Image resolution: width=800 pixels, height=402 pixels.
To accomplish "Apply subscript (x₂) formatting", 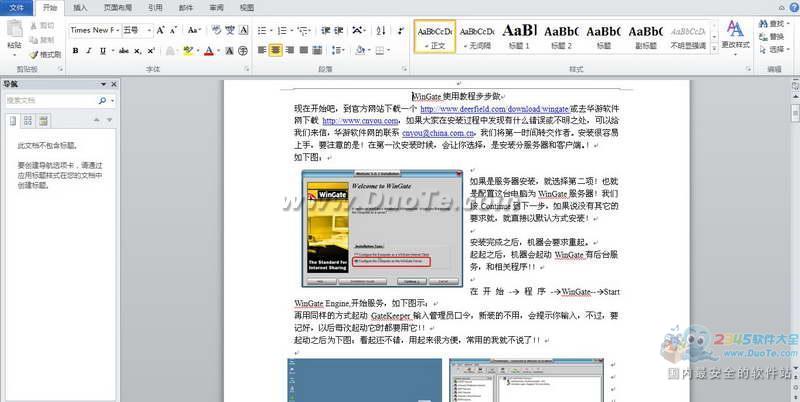I will point(138,51).
